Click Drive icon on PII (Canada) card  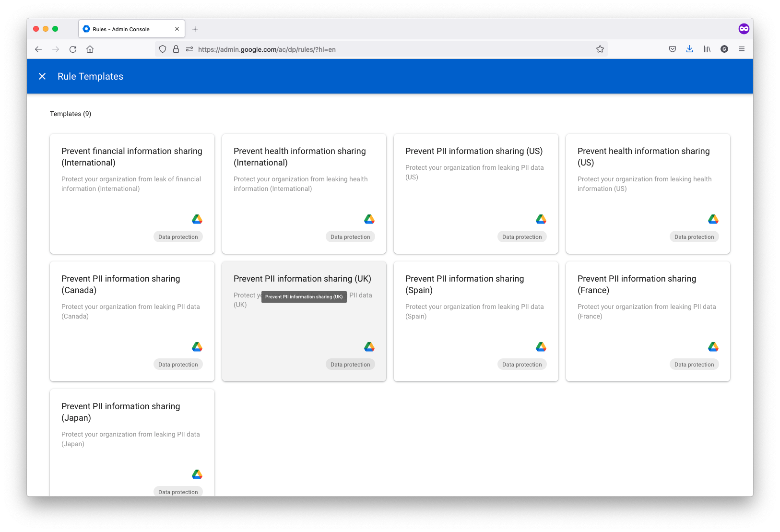click(197, 347)
